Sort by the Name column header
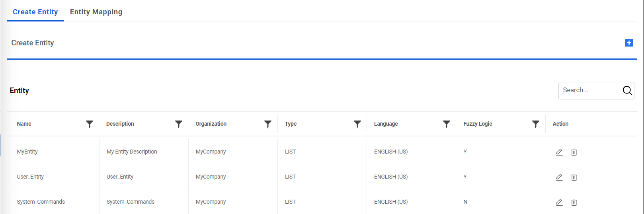644x214 pixels. pos(24,124)
